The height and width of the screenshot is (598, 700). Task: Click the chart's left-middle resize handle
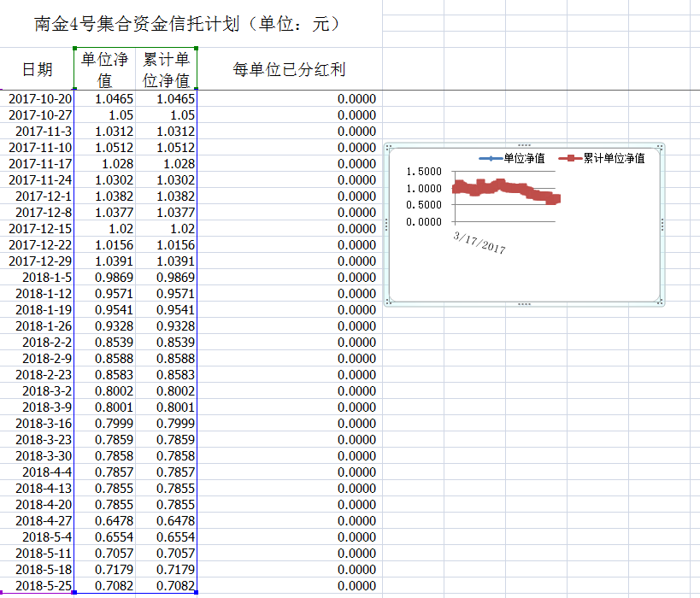387,225
